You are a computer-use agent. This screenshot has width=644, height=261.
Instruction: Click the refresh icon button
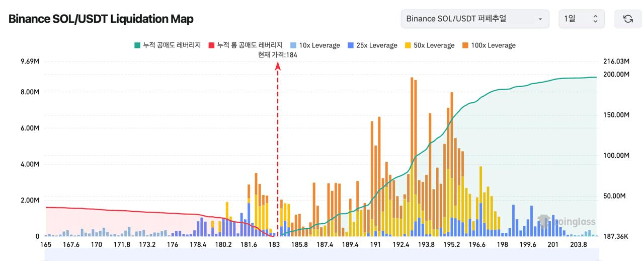(x=628, y=19)
